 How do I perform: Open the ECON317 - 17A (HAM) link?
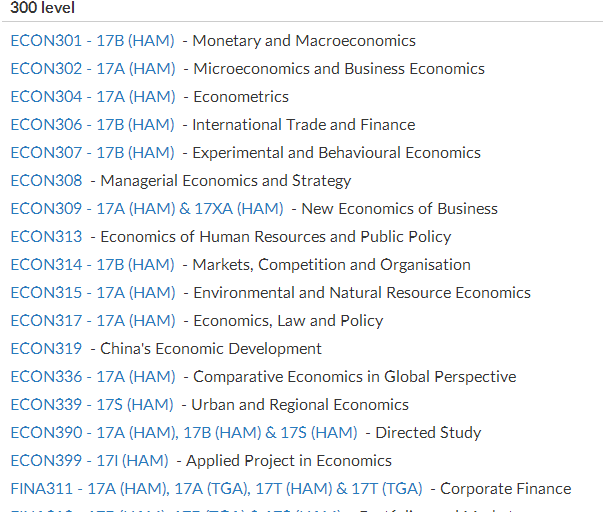(x=92, y=321)
